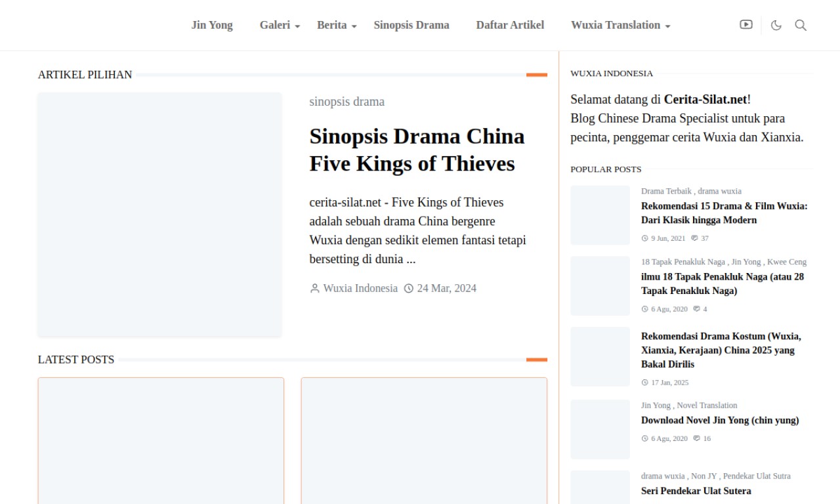Click thumbnail of Drama Kostum 2025 post
Screen dimensions: 840x504
[600, 356]
